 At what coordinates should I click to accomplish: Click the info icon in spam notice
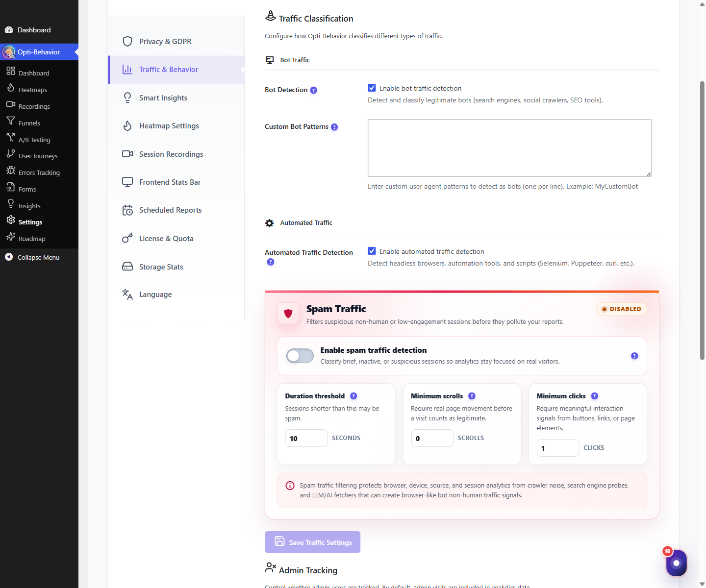click(290, 486)
